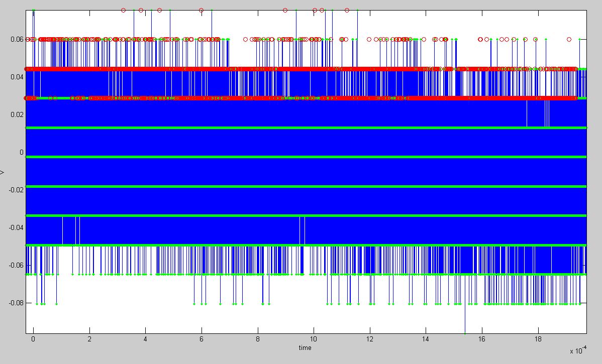Click the -0.08 y-axis tick label
This screenshot has height=364, width=602.
[x=15, y=303]
